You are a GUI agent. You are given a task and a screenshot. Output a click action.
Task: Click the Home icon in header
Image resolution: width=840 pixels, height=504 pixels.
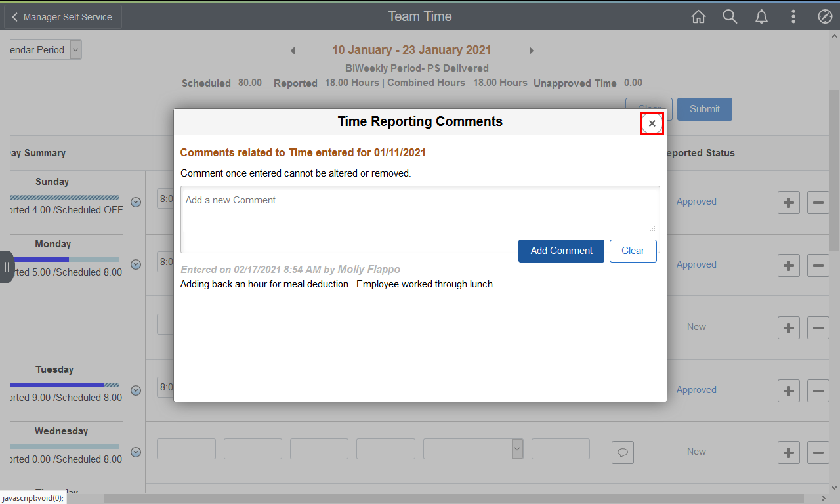point(698,17)
